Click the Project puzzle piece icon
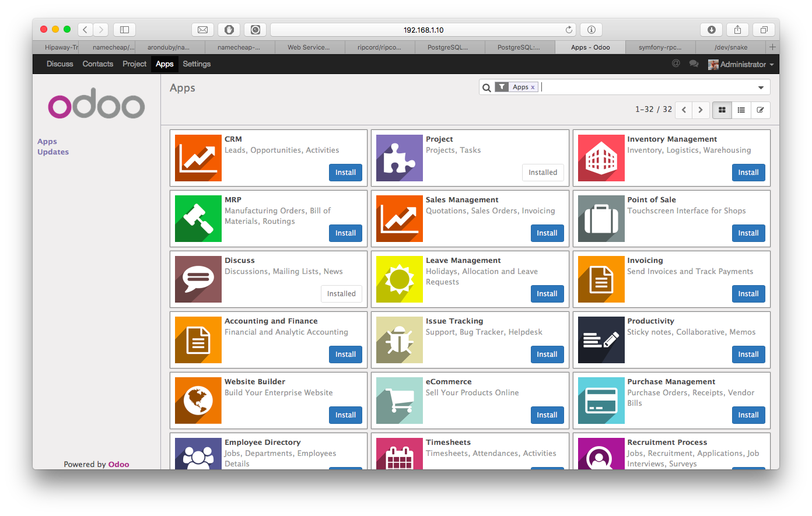 tap(399, 158)
